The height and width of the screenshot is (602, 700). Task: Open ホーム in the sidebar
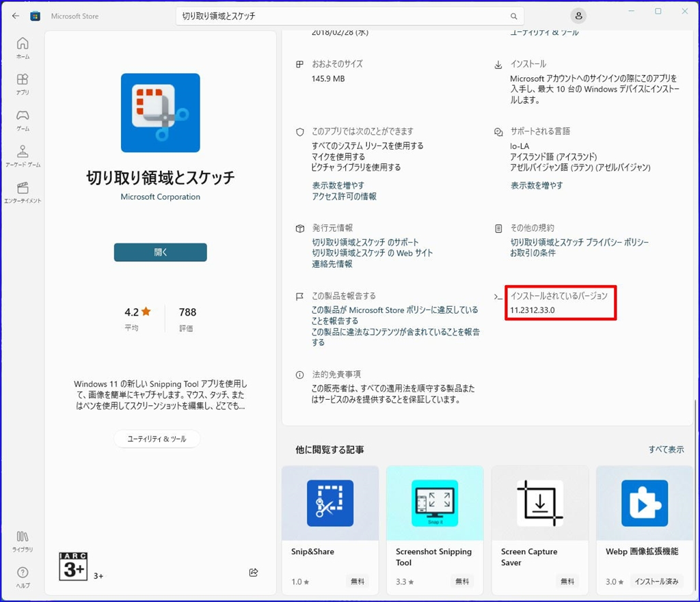pyautogui.click(x=23, y=49)
